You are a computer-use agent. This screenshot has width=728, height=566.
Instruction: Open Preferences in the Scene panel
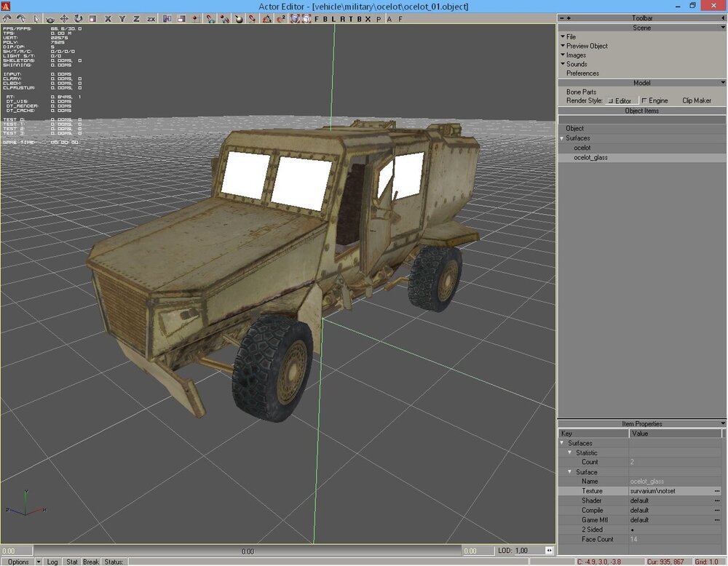coord(582,73)
